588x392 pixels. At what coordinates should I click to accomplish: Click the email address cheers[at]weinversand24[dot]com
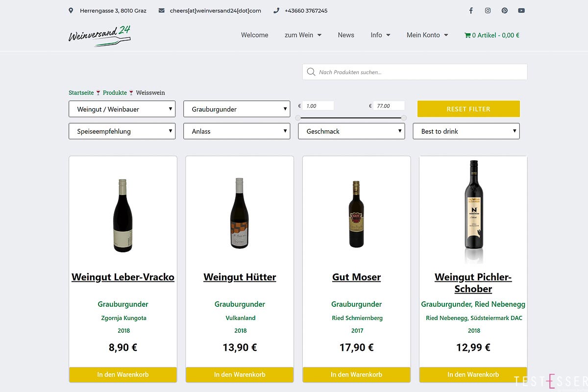216,10
